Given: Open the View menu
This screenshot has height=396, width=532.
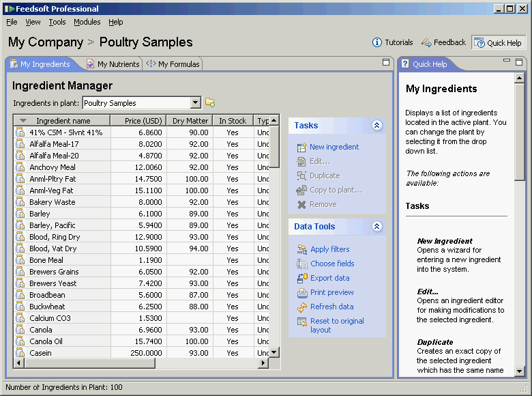Looking at the screenshot, I should pyautogui.click(x=33, y=22).
